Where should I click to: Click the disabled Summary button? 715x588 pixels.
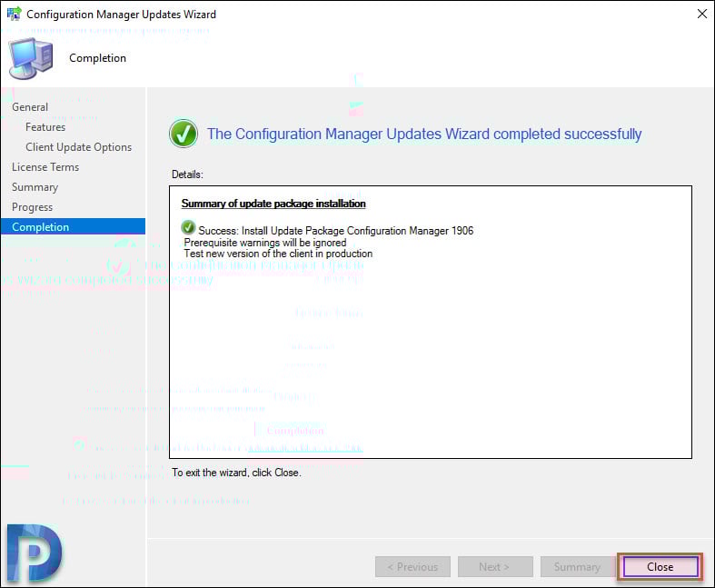577,566
